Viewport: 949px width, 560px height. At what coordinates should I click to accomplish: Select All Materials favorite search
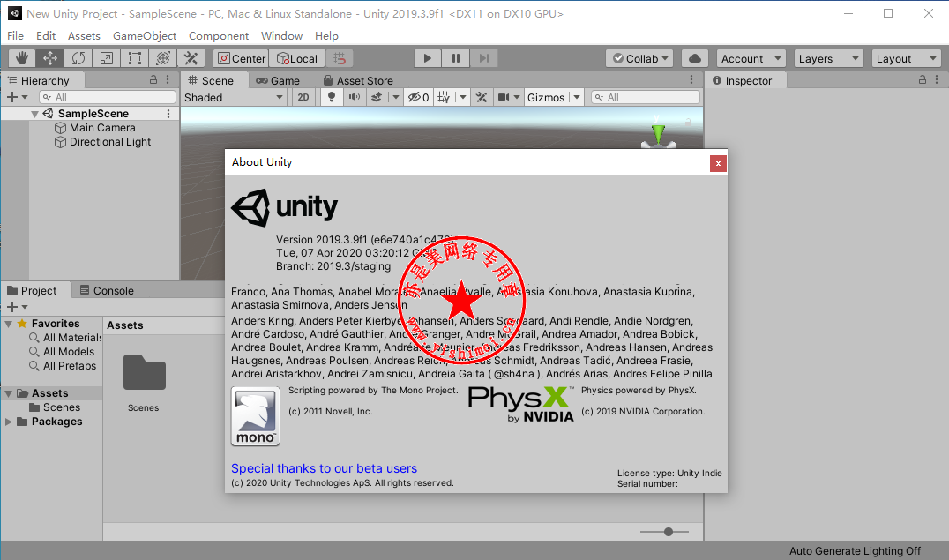pyautogui.click(x=65, y=338)
